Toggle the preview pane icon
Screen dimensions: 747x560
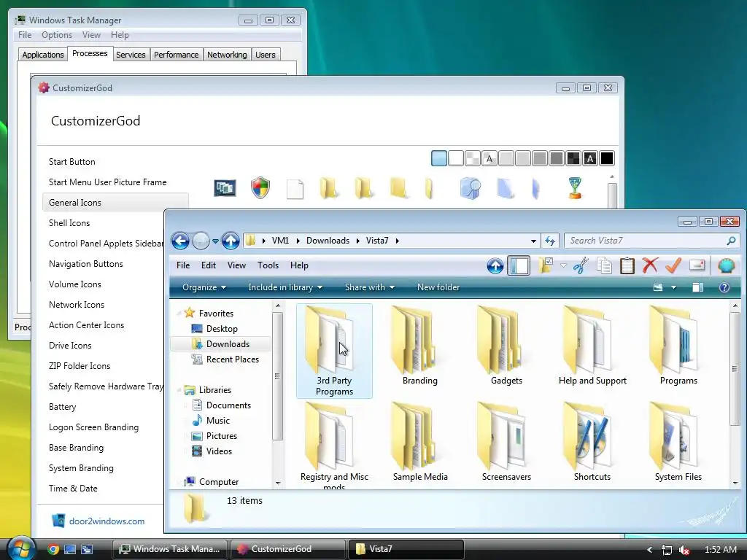tap(698, 287)
